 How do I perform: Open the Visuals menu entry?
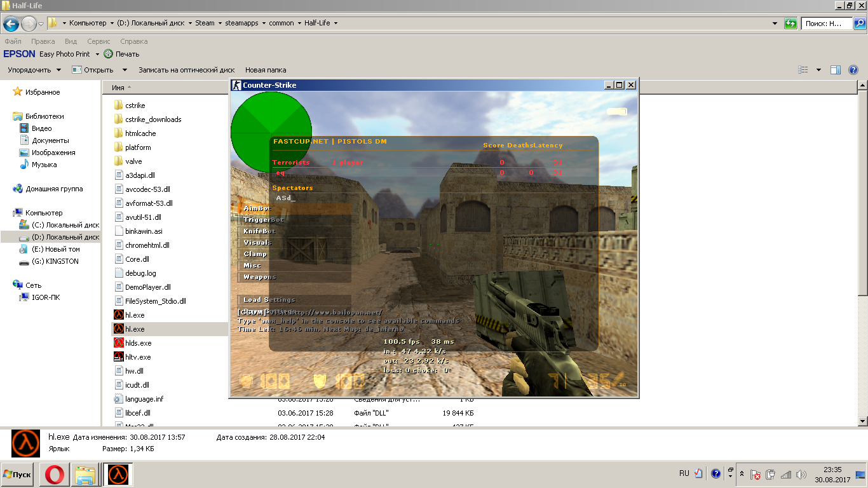[295, 243]
